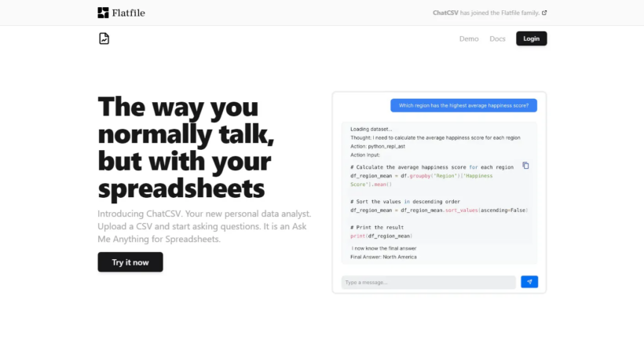Image resolution: width=644 pixels, height=362 pixels.
Task: Click the print(df_region_mean) code line
Action: coord(381,236)
